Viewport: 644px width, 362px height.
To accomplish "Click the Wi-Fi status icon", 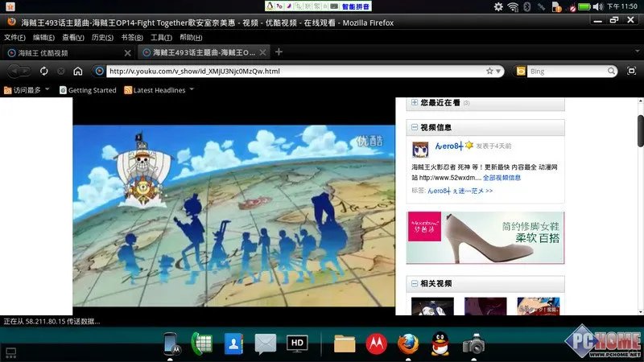I will [x=513, y=6].
